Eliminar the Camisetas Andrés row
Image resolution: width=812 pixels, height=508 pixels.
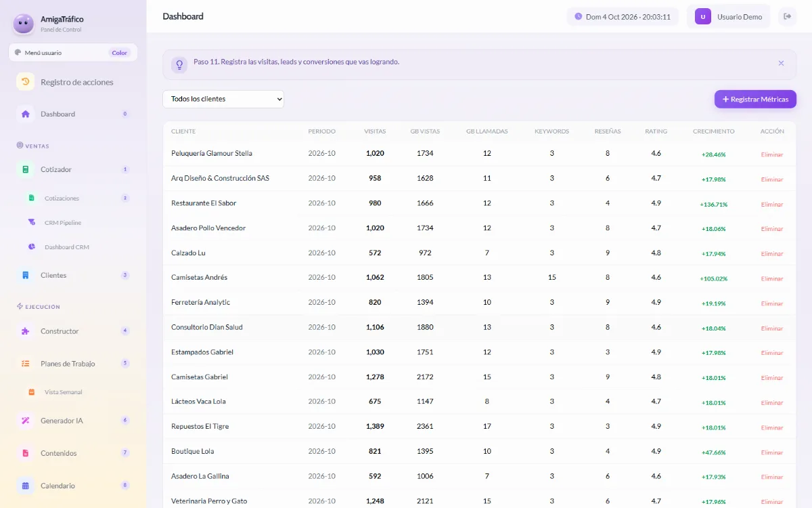(x=772, y=278)
